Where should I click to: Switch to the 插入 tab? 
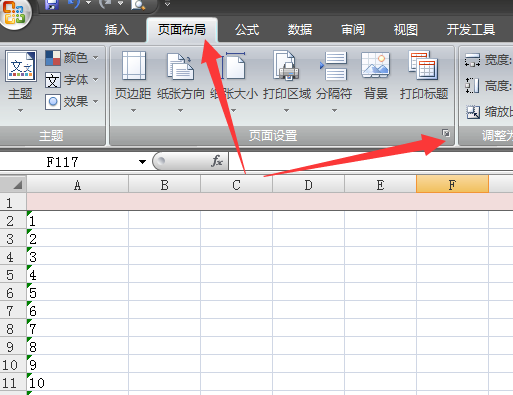click(x=117, y=30)
